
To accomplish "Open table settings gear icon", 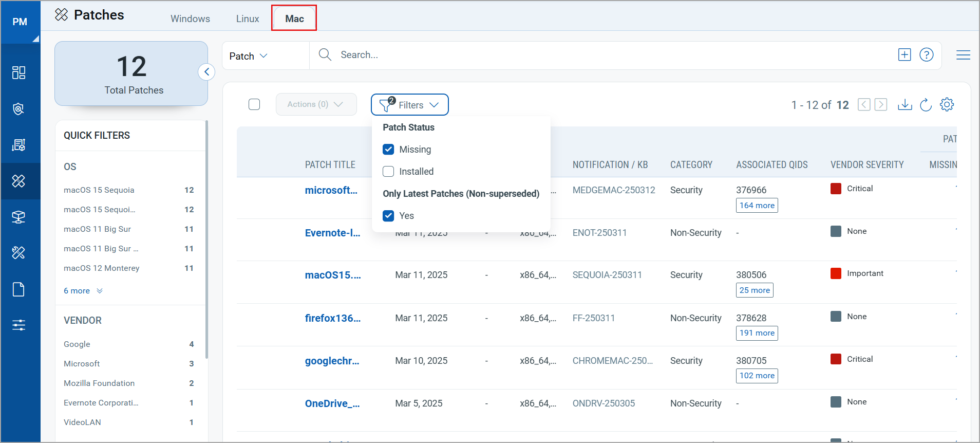I will tap(947, 105).
